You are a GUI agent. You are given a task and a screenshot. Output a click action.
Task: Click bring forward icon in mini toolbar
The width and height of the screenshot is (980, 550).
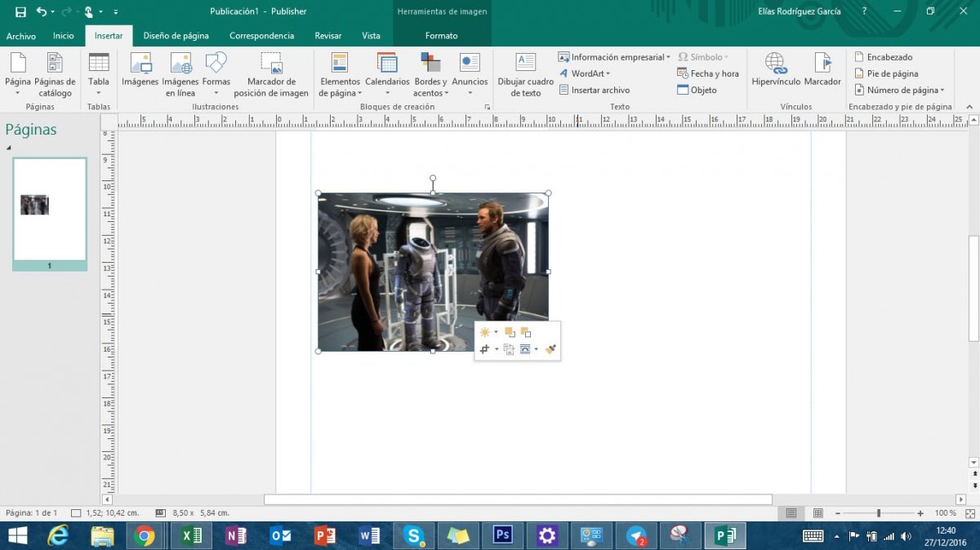510,332
